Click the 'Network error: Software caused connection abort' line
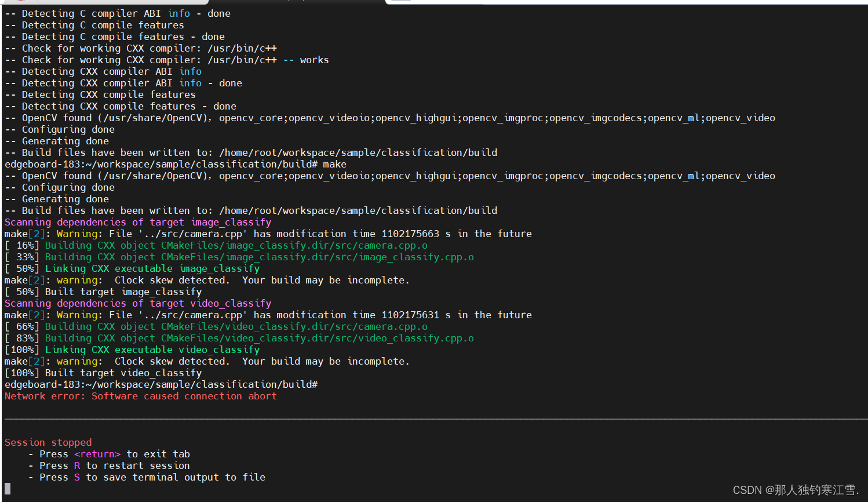The image size is (868, 502). tap(141, 396)
